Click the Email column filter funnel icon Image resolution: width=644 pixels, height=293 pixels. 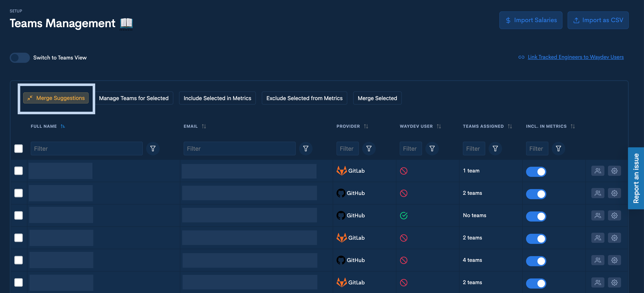(x=306, y=149)
